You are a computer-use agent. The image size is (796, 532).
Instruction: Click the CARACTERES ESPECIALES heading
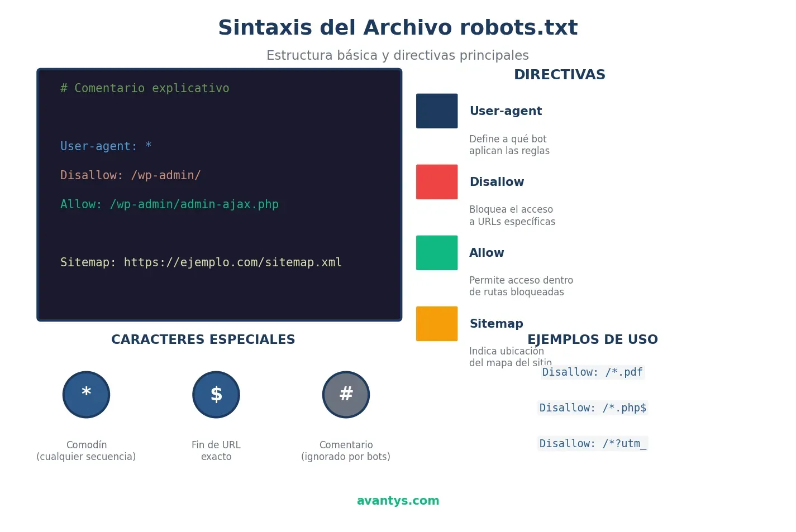click(203, 339)
